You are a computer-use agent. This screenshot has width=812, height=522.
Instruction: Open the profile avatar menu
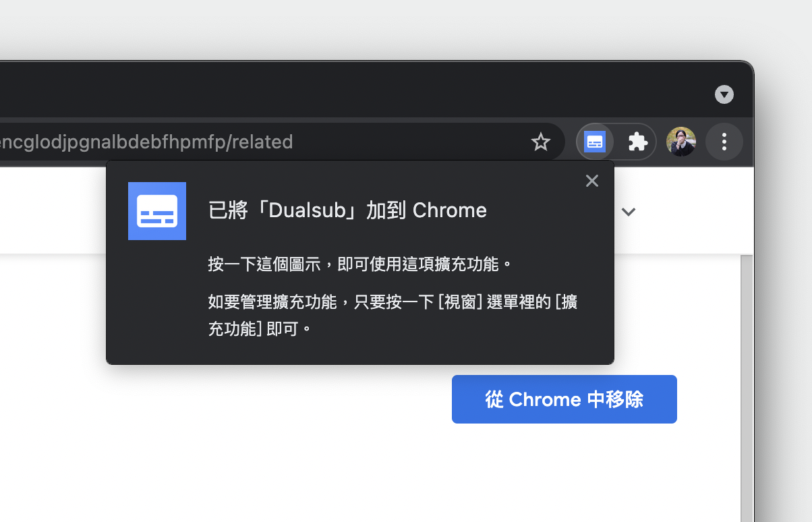point(681,142)
